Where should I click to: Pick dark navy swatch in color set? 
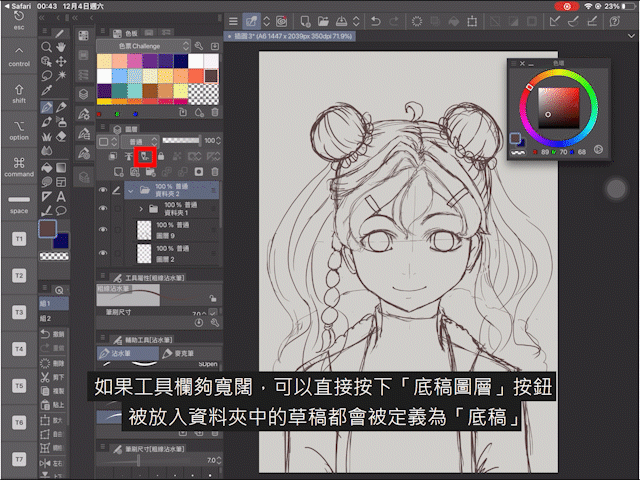[180, 61]
